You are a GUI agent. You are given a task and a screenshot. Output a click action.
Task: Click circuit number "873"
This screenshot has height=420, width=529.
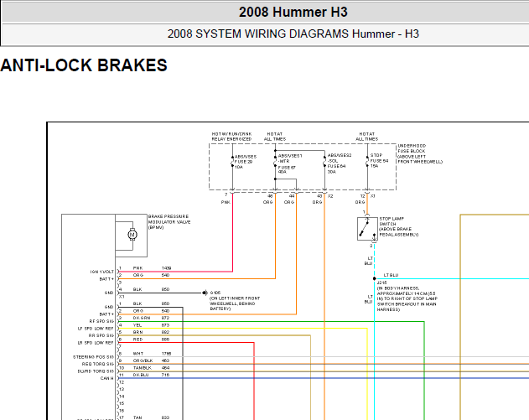(165, 325)
